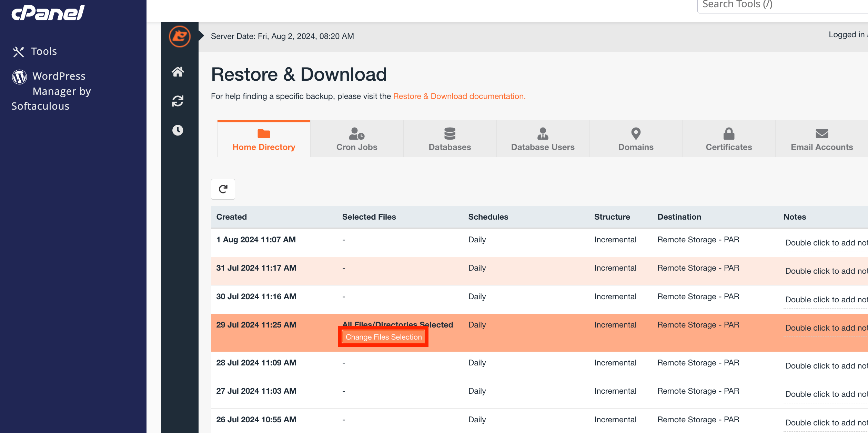
Task: Open the restore/sync arrows icon
Action: pyautogui.click(x=178, y=101)
